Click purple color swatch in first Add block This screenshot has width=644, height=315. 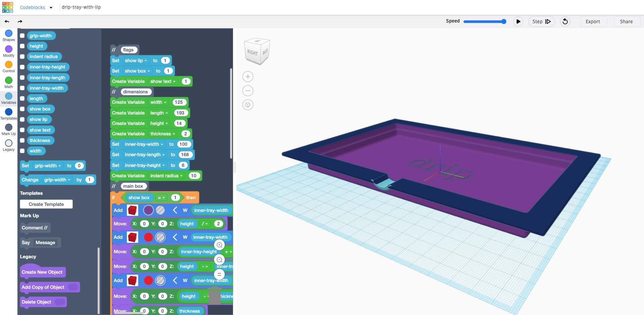coord(148,210)
